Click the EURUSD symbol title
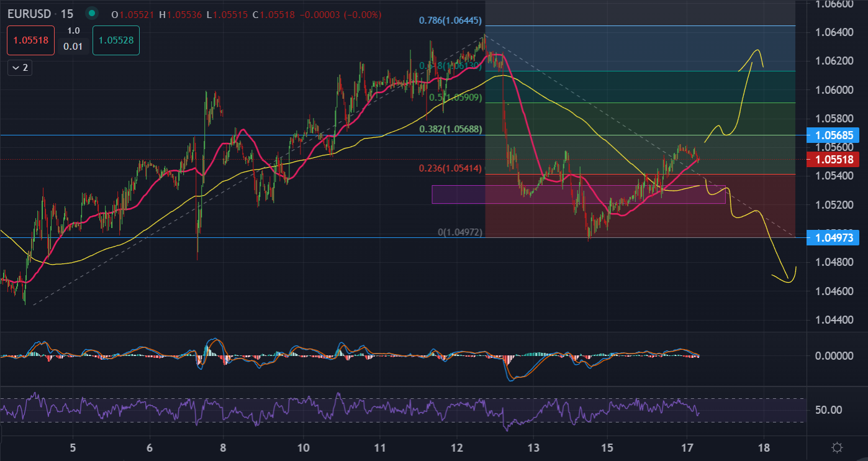This screenshot has width=868, height=461. tap(29, 14)
